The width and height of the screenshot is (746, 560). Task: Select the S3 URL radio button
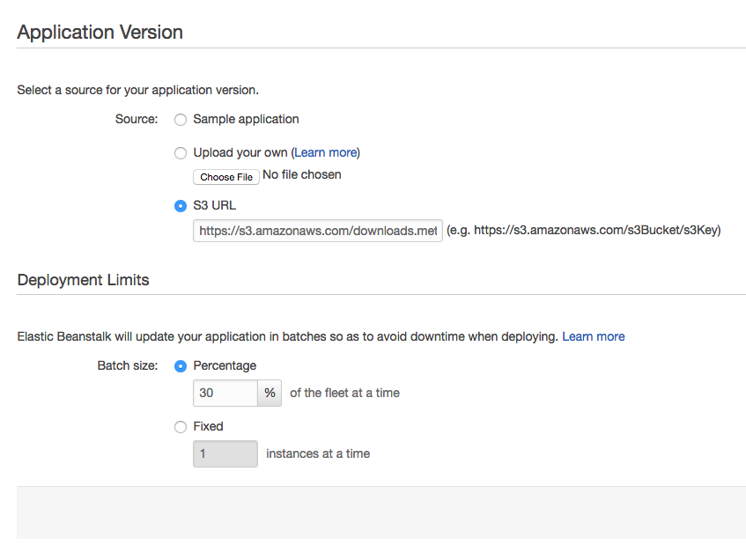(181, 206)
